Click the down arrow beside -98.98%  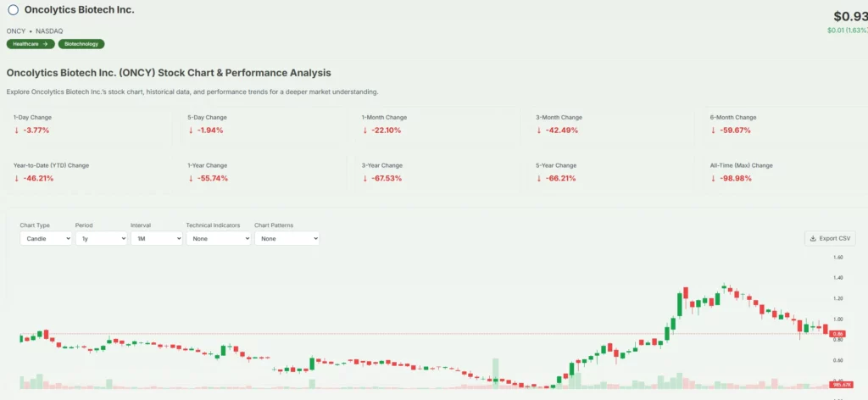tap(714, 178)
